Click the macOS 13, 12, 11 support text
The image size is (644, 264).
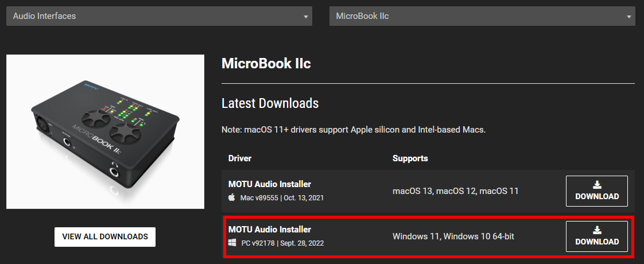click(455, 191)
